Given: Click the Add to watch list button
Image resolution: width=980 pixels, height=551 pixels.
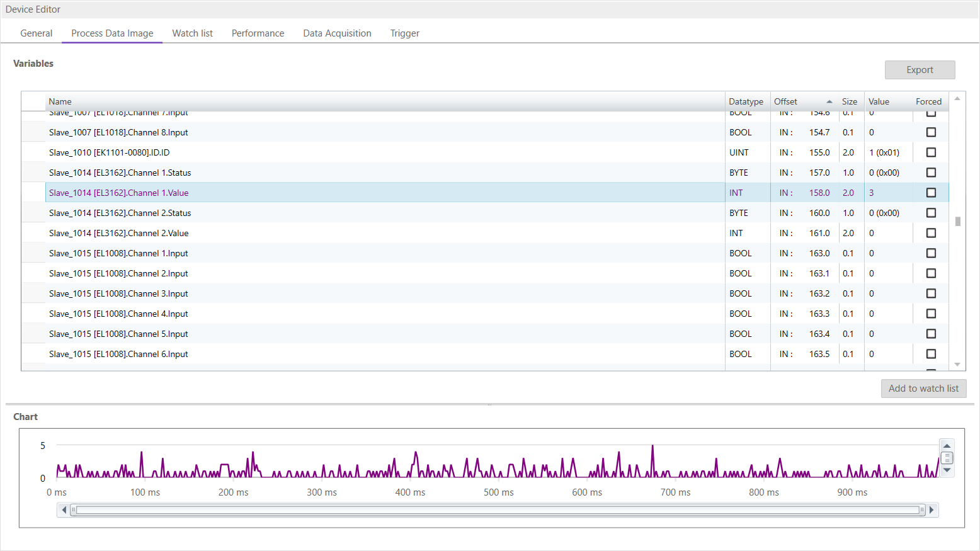Looking at the screenshot, I should (x=923, y=389).
